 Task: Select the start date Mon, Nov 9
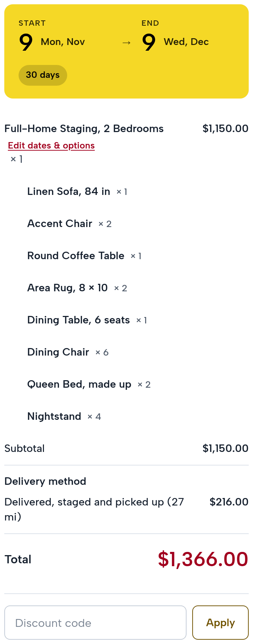click(52, 42)
